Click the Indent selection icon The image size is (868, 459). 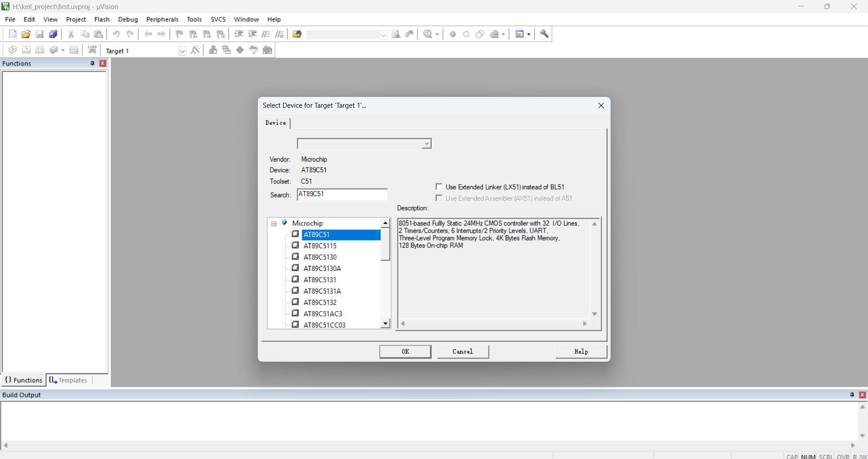[x=239, y=34]
